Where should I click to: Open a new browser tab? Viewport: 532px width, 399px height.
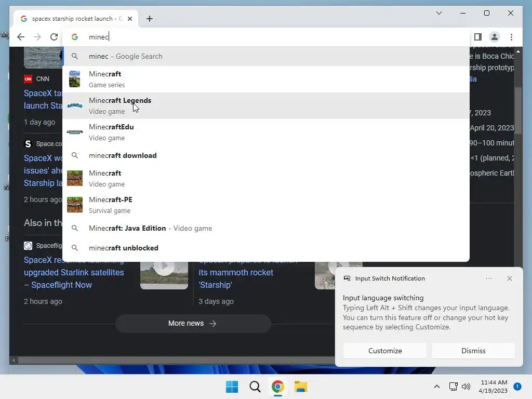149,19
